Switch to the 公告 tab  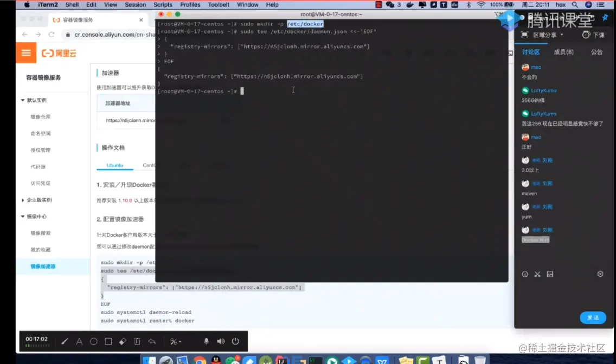(596, 52)
